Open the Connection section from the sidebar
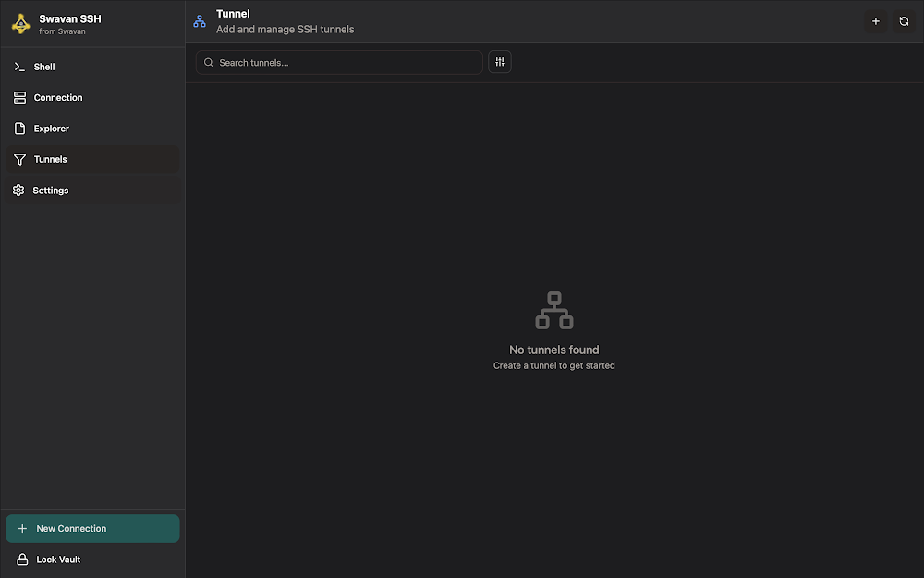This screenshot has width=924, height=578. pyautogui.click(x=18, y=97)
